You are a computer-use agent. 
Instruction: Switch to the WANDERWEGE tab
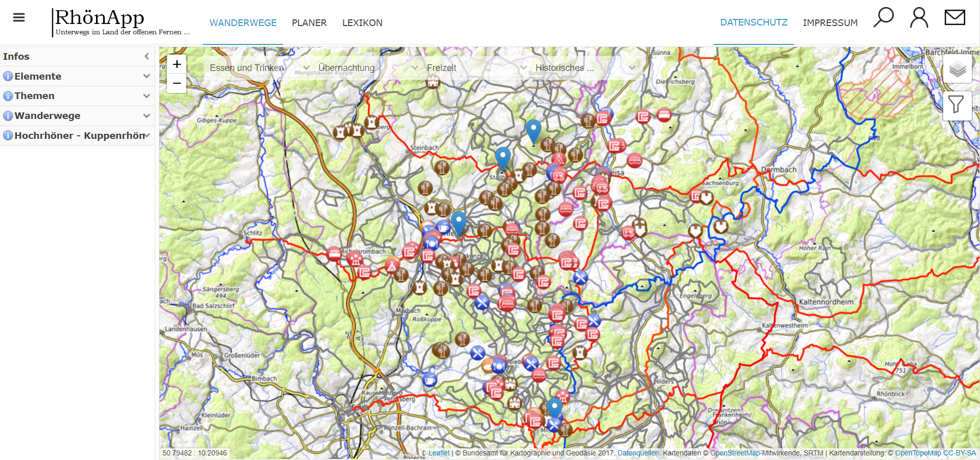click(x=243, y=23)
